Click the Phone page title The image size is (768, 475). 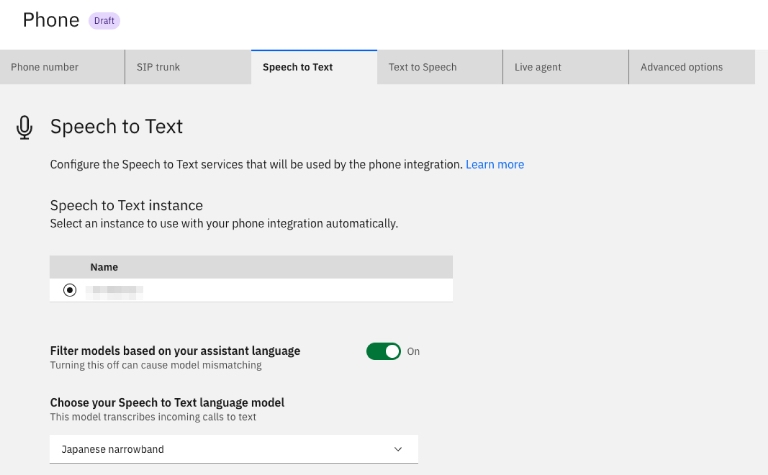50,20
